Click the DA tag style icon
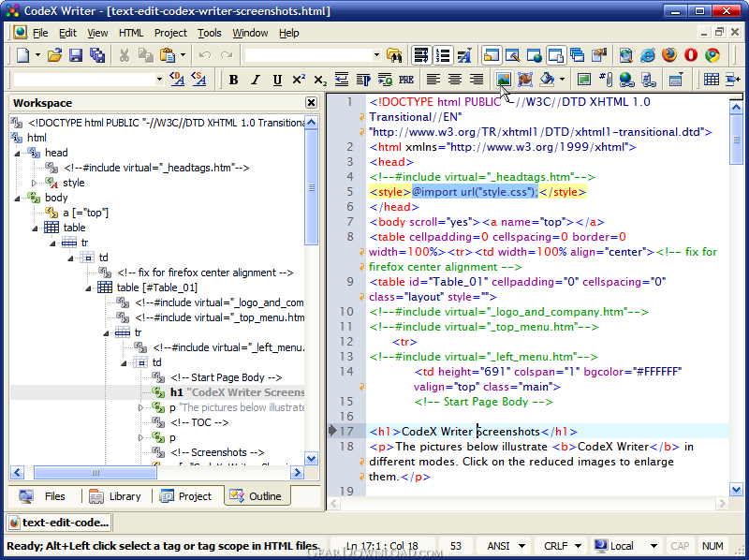 (x=177, y=80)
